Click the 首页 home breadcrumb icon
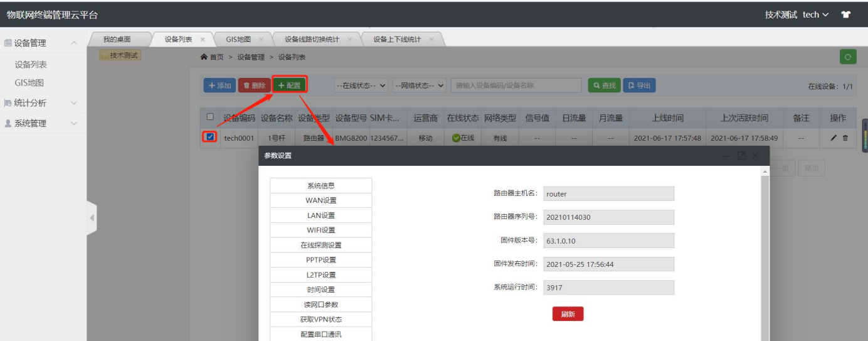 [204, 57]
